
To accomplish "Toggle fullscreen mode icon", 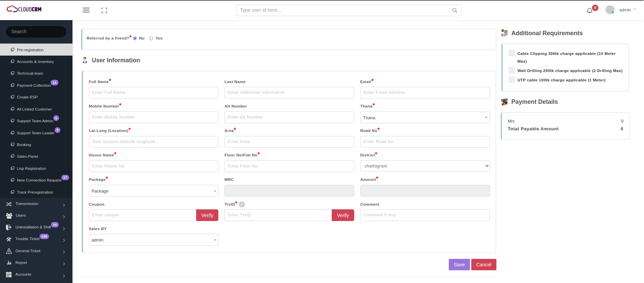I will coord(104,10).
